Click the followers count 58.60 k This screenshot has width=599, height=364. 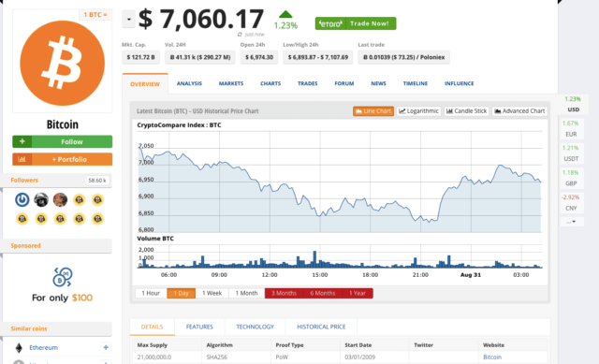(x=97, y=181)
